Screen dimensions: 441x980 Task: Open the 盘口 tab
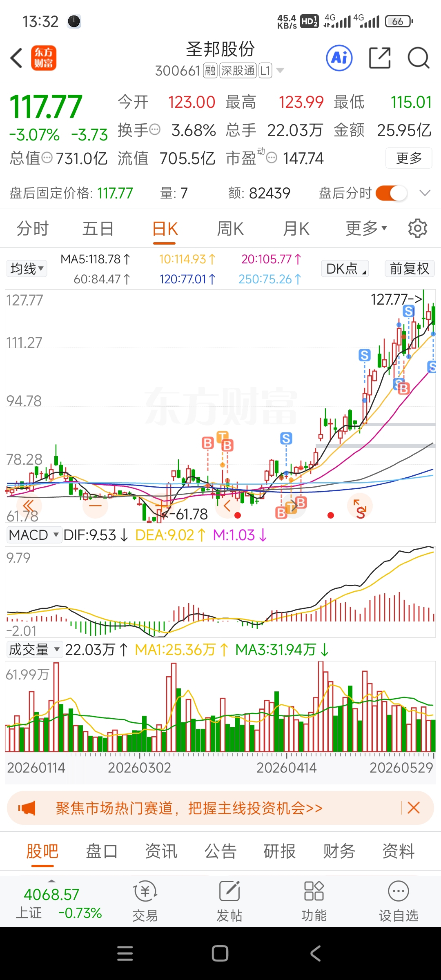102,851
